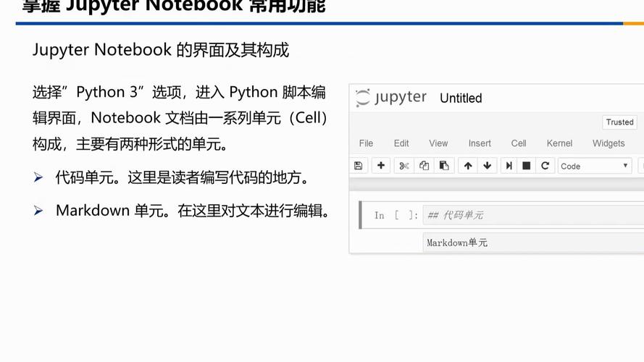Copy selected cell using the copy icon
The image size is (644, 362).
pyautogui.click(x=425, y=166)
